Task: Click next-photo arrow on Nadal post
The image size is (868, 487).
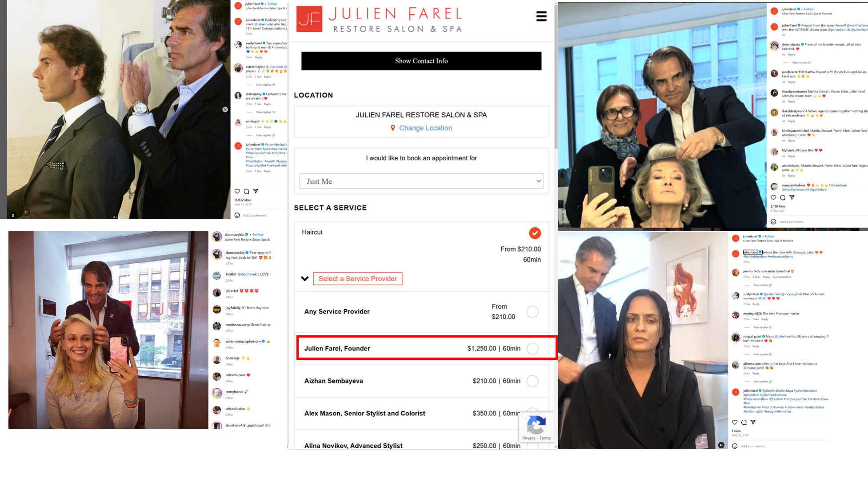Action: (x=225, y=109)
